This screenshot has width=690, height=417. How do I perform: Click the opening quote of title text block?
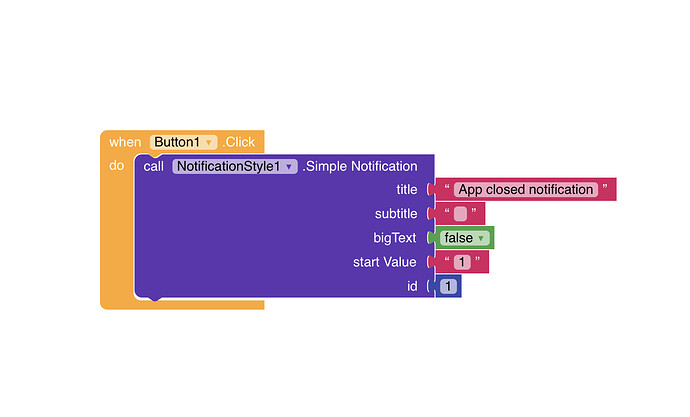(x=447, y=187)
